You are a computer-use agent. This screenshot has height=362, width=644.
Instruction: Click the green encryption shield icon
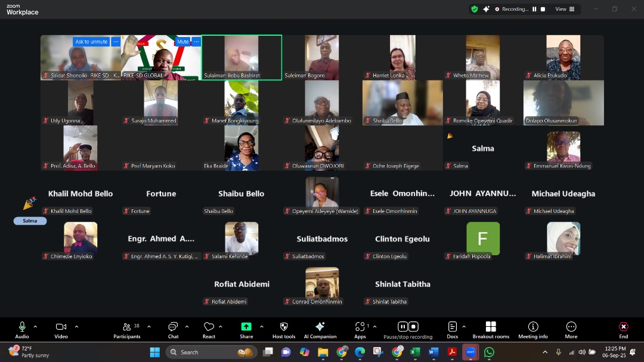pos(475,9)
